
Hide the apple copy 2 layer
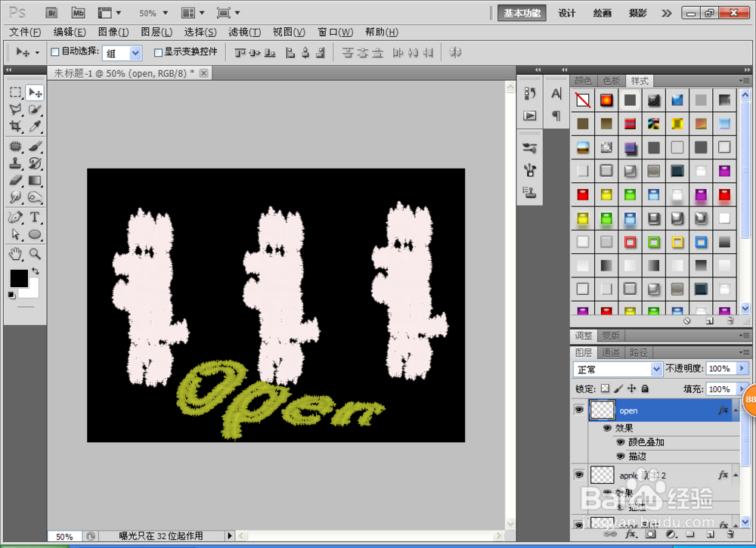(579, 475)
